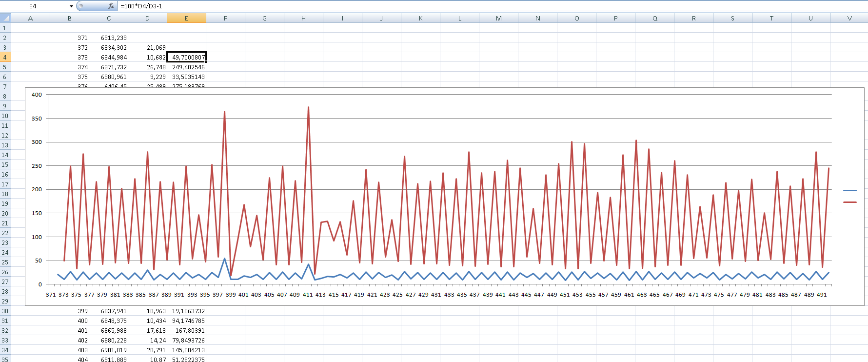
Task: Click cell containing 94,1746785
Action: [x=186, y=321]
